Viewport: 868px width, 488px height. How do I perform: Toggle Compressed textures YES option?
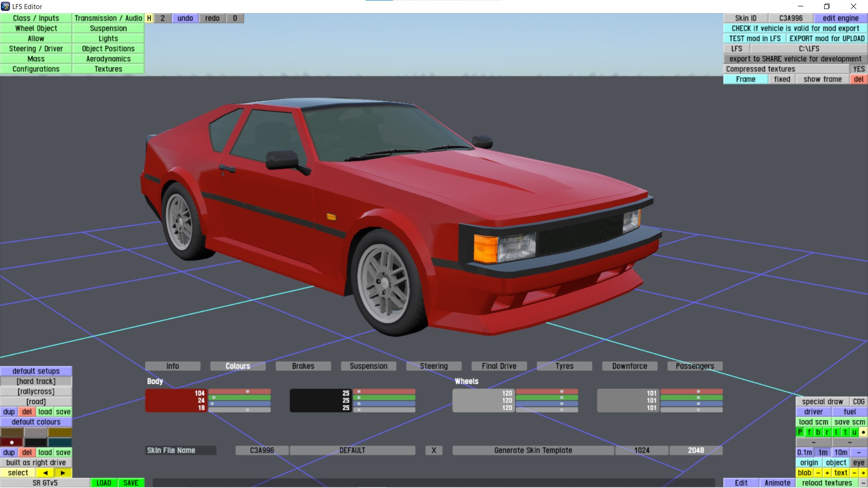(859, 69)
